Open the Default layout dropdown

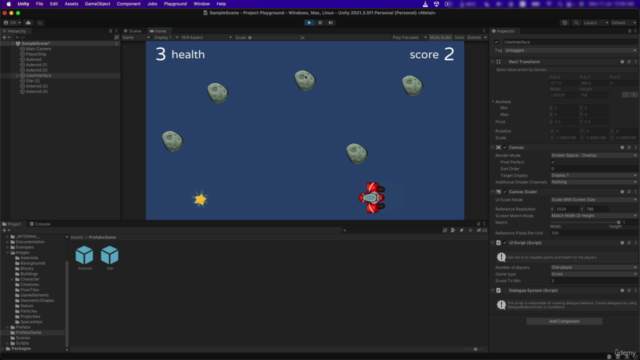[x=624, y=23]
